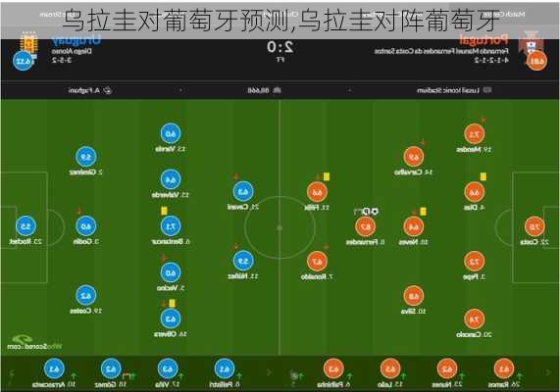Select substitute Ramos on Portugal bench
Viewport: 560px width, 392px height.
(x=503, y=368)
